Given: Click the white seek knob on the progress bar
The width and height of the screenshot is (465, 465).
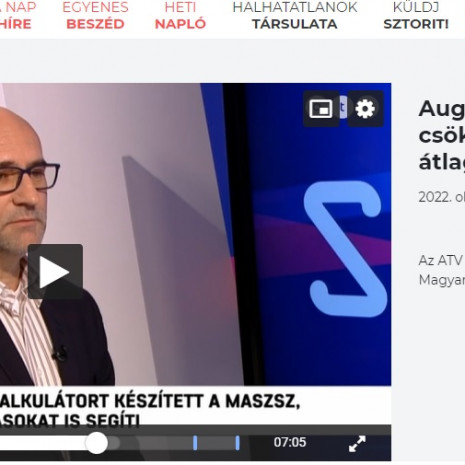Looking at the screenshot, I should tap(96, 443).
